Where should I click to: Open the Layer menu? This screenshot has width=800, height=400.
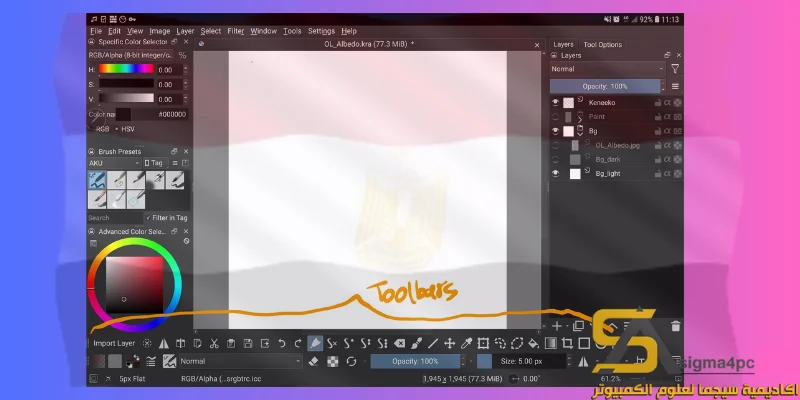[185, 31]
